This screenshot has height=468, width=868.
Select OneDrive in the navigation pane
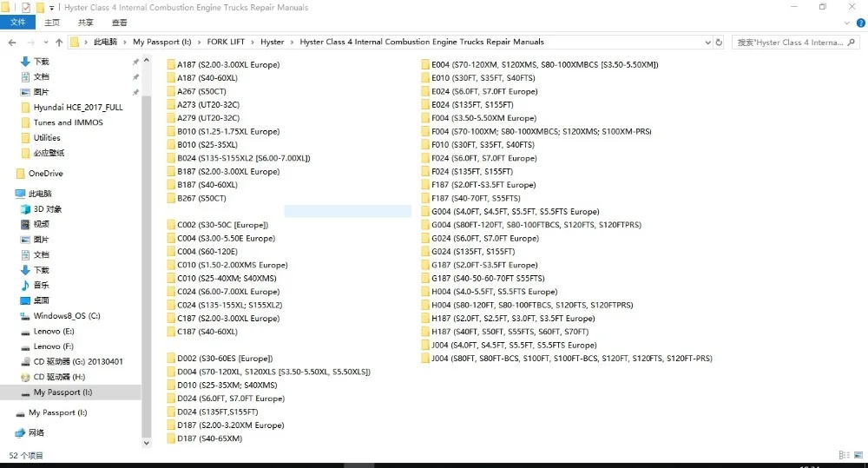click(45, 174)
